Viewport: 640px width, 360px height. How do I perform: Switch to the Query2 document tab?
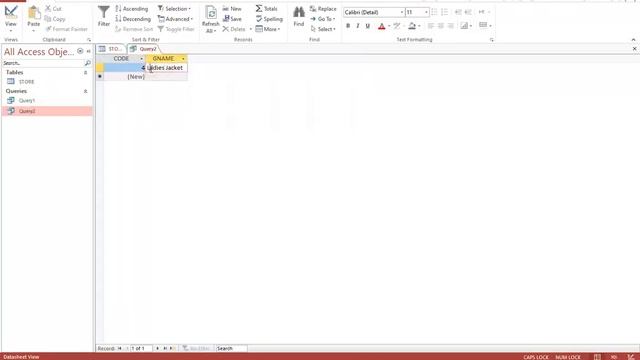144,49
